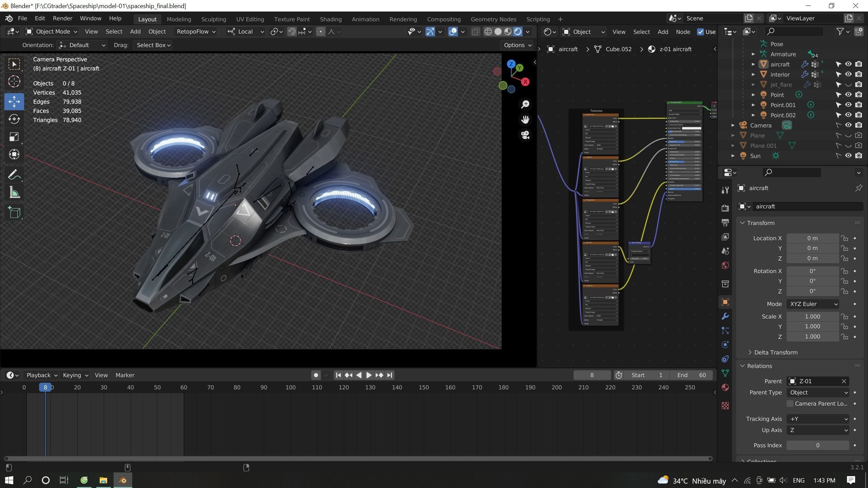Open Parent Type dropdown
The image size is (868, 488).
[x=818, y=392]
